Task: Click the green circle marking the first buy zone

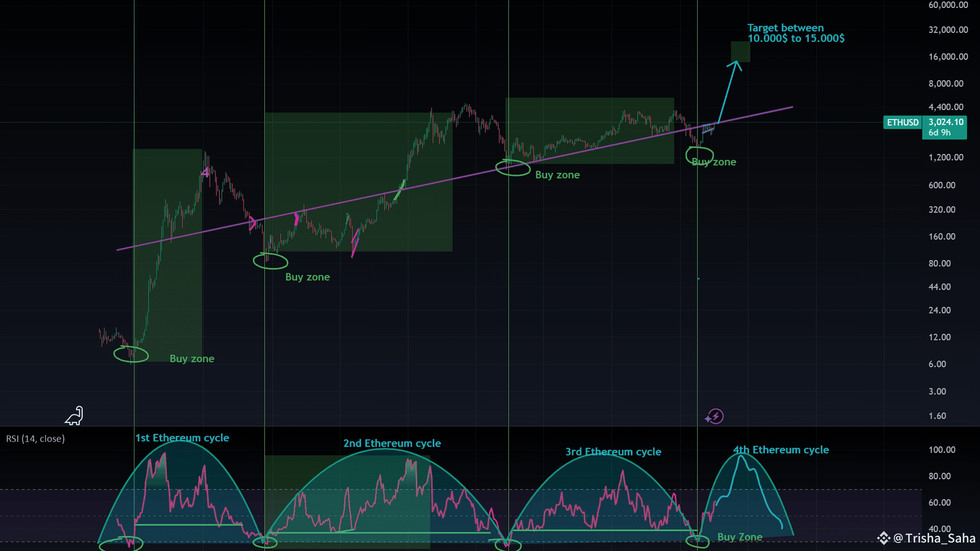Action: pos(131,354)
